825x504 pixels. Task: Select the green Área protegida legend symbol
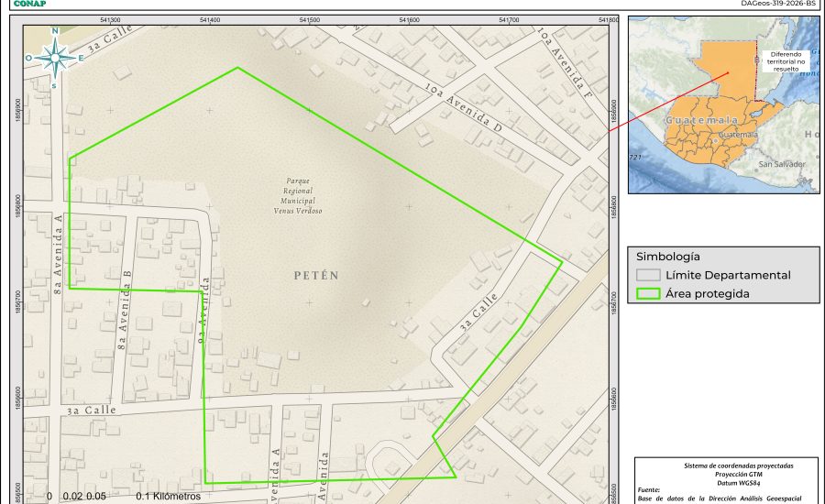648,294
